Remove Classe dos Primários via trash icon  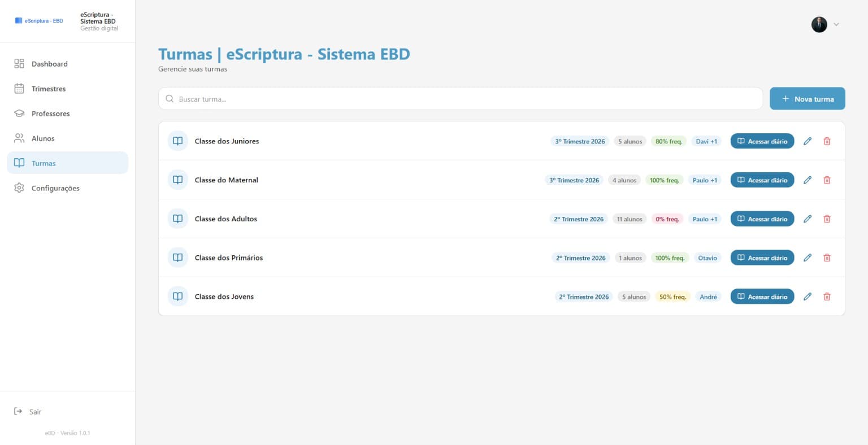[x=827, y=258]
